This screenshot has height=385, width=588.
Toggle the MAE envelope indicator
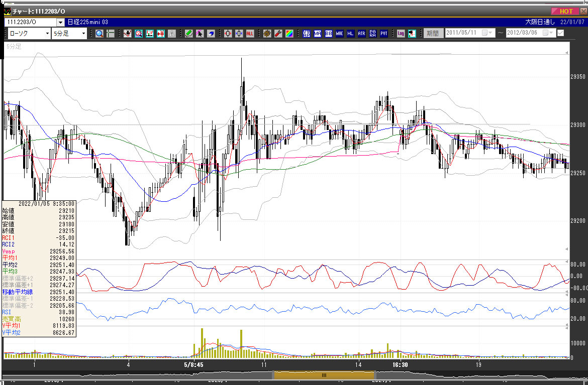click(x=339, y=34)
